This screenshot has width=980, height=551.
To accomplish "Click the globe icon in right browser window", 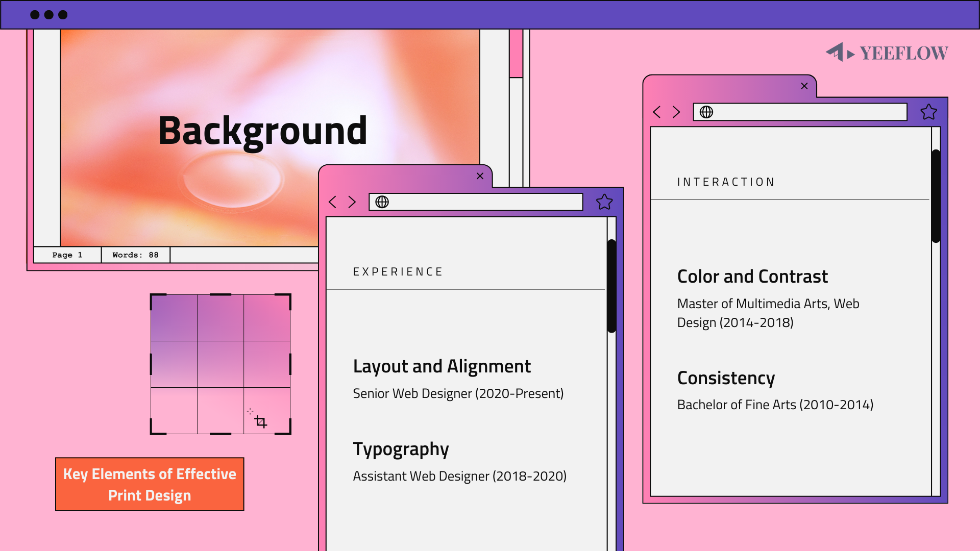I will 707,111.
